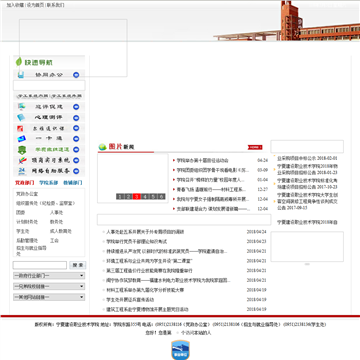Viewport: 360px width, 360px height.
Task: Click 联系我们 in the top bar
Action: (x=55, y=5)
